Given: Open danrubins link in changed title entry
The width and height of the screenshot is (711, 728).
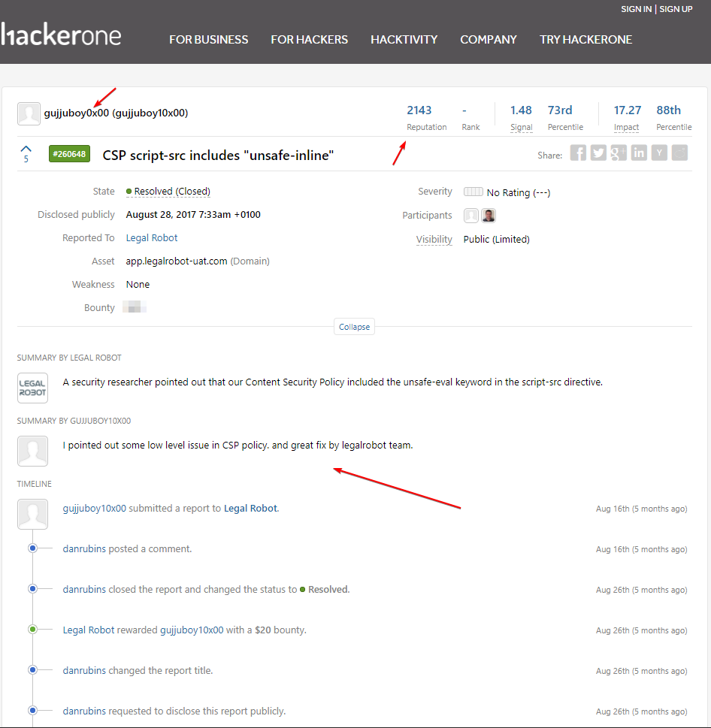Looking at the screenshot, I should [x=84, y=670].
